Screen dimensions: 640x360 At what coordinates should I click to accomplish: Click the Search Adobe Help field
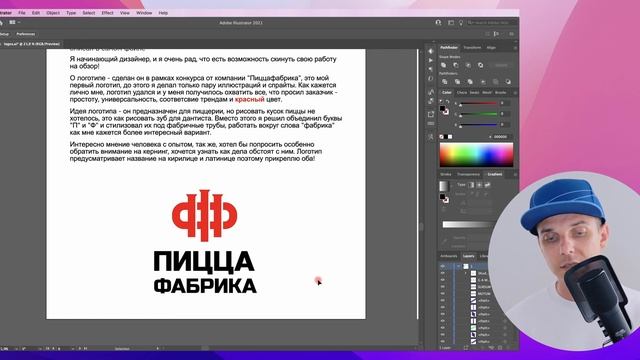coord(491,22)
